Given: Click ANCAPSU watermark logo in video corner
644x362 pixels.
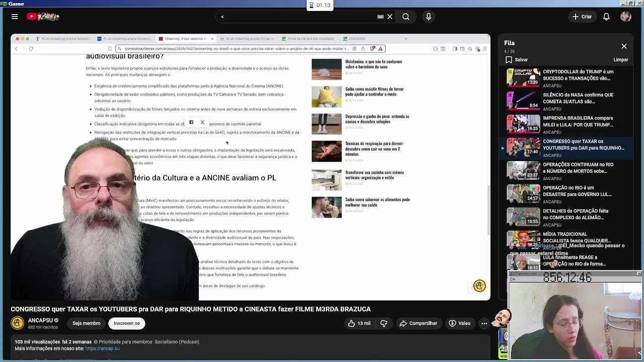Looking at the screenshot, I should 479,286.
